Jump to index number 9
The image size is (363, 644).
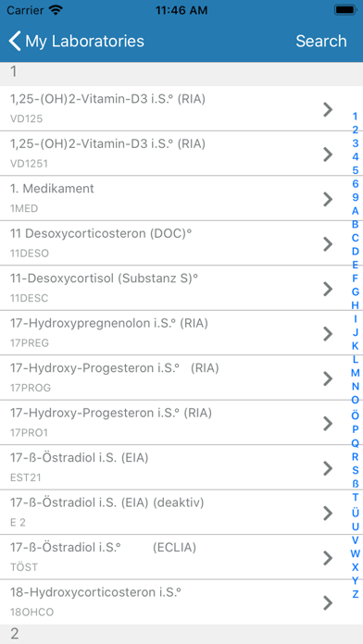tap(356, 198)
